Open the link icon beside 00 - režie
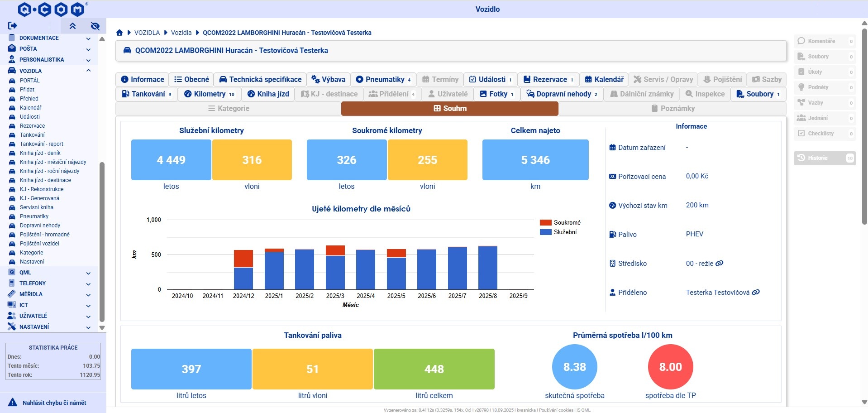 click(x=719, y=264)
